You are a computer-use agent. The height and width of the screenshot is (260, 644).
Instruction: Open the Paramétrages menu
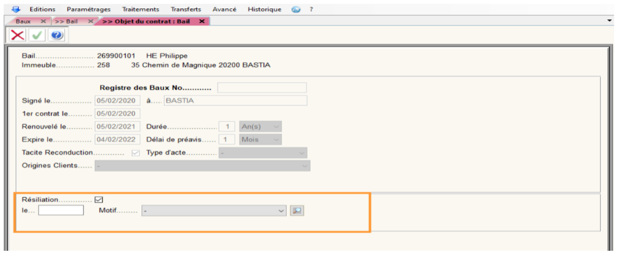88,10
